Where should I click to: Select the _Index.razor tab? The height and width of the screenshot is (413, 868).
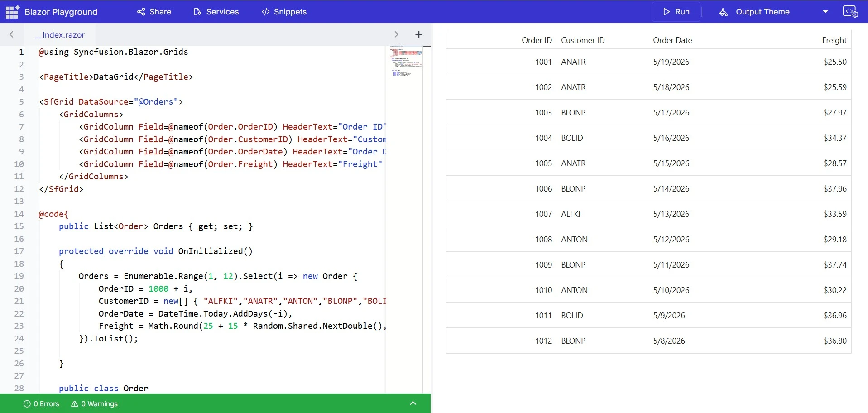click(x=60, y=35)
